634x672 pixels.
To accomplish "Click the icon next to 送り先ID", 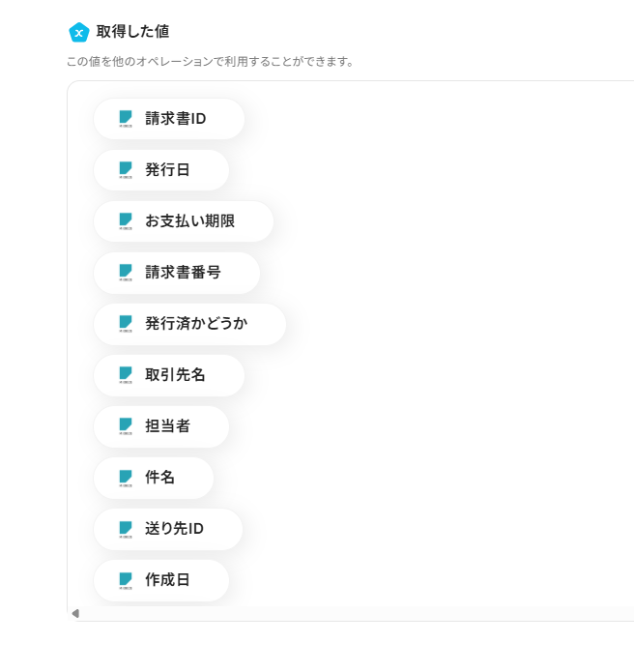I will [126, 528].
